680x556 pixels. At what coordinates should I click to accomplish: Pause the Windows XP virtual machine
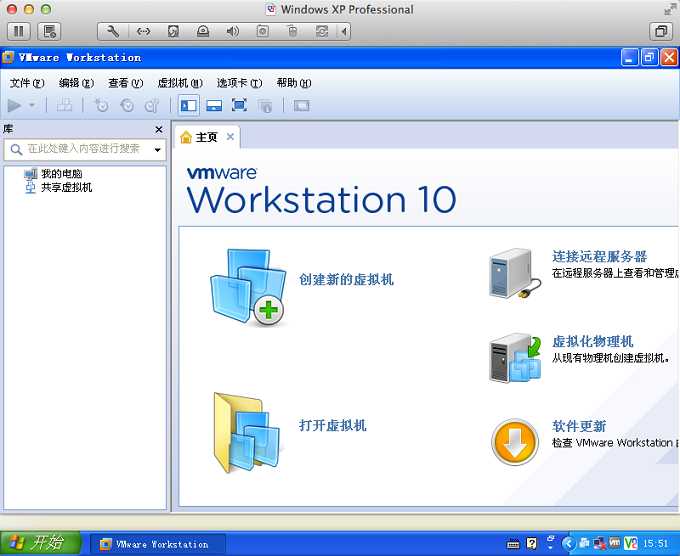pos(19,31)
